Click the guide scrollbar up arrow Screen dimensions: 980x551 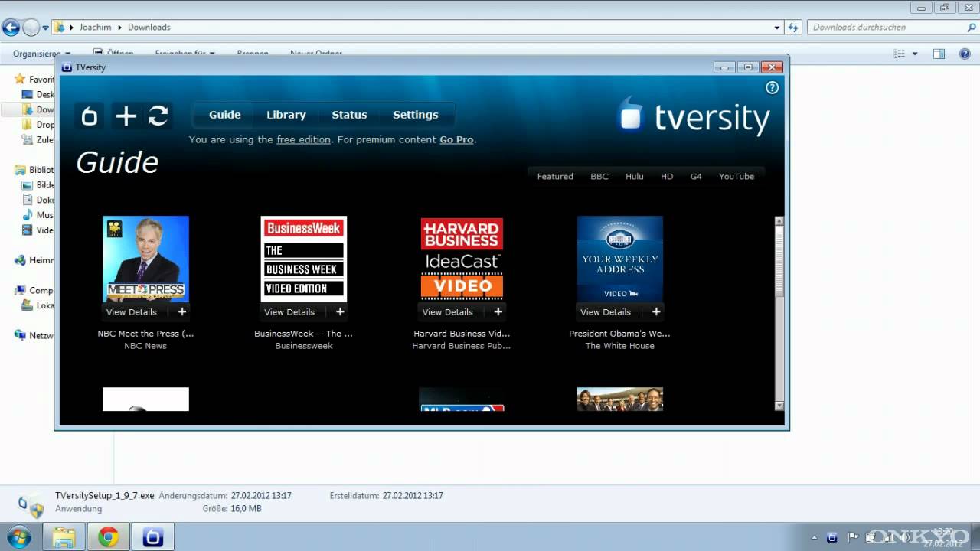coord(779,221)
